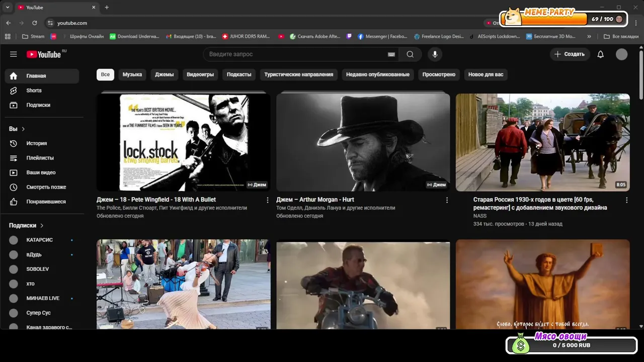This screenshot has width=644, height=362.
Task: Open the хто channel subscription
Action: [42, 284]
